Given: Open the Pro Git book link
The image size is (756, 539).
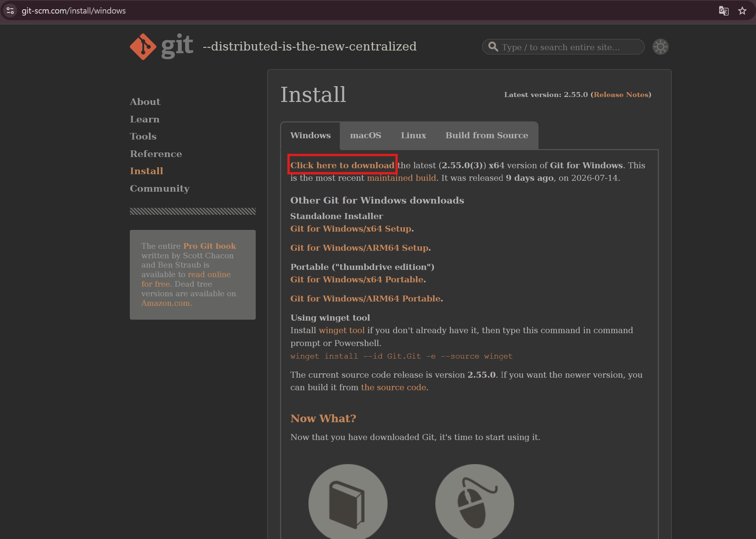Looking at the screenshot, I should tap(210, 246).
